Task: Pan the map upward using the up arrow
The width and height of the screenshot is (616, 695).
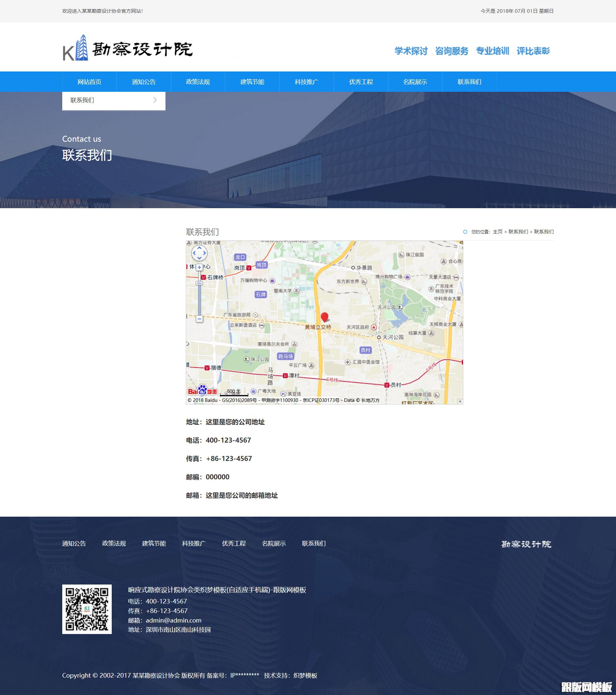Action: click(x=199, y=248)
